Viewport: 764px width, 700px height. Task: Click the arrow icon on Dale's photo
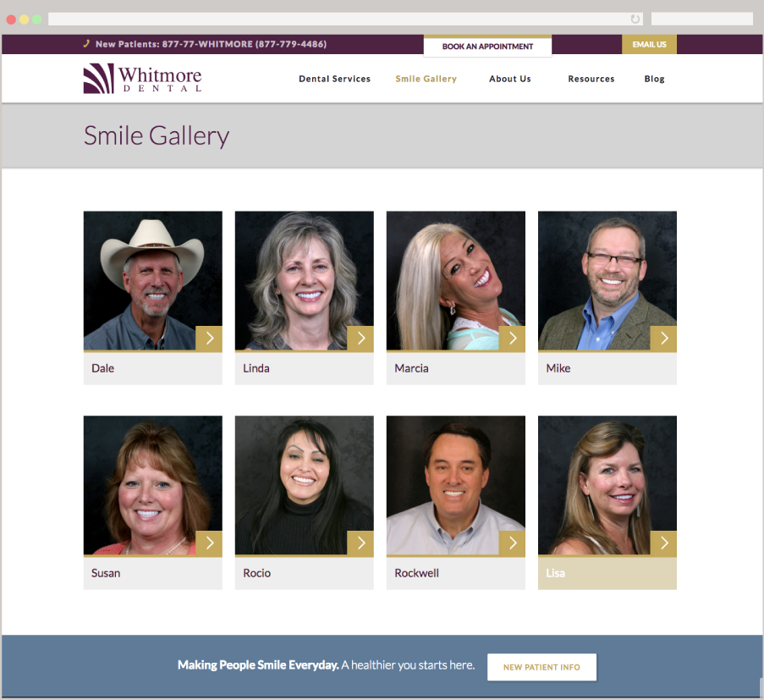209,339
